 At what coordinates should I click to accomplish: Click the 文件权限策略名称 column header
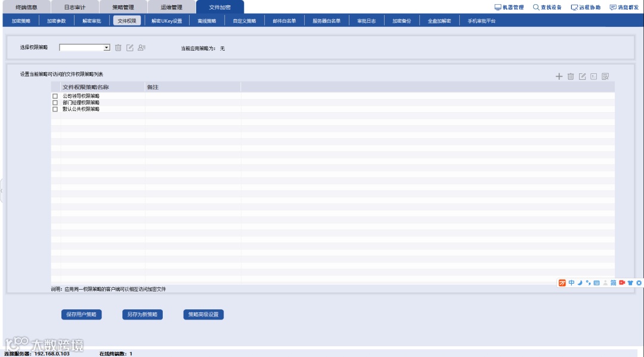103,87
